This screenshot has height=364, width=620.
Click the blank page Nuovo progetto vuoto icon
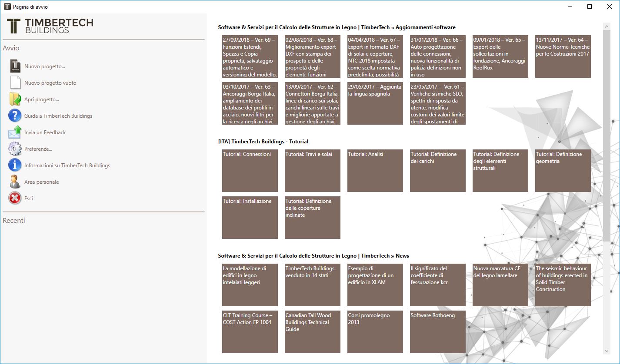[x=15, y=83]
